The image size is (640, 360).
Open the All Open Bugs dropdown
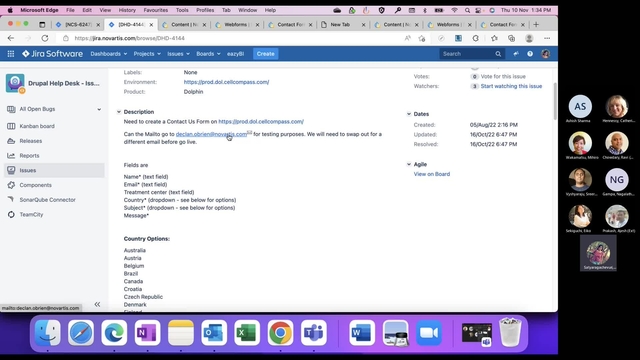point(99,109)
